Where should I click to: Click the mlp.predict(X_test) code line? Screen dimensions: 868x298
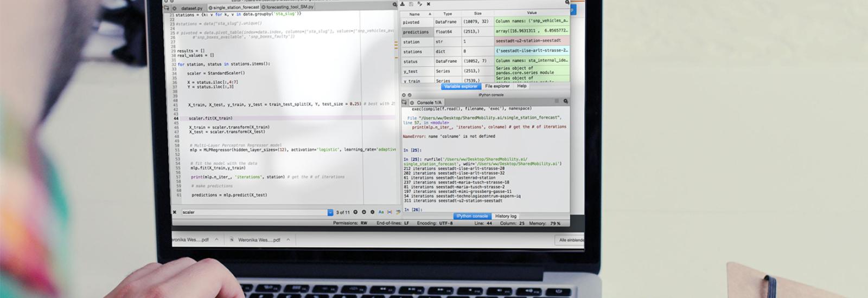(229, 195)
